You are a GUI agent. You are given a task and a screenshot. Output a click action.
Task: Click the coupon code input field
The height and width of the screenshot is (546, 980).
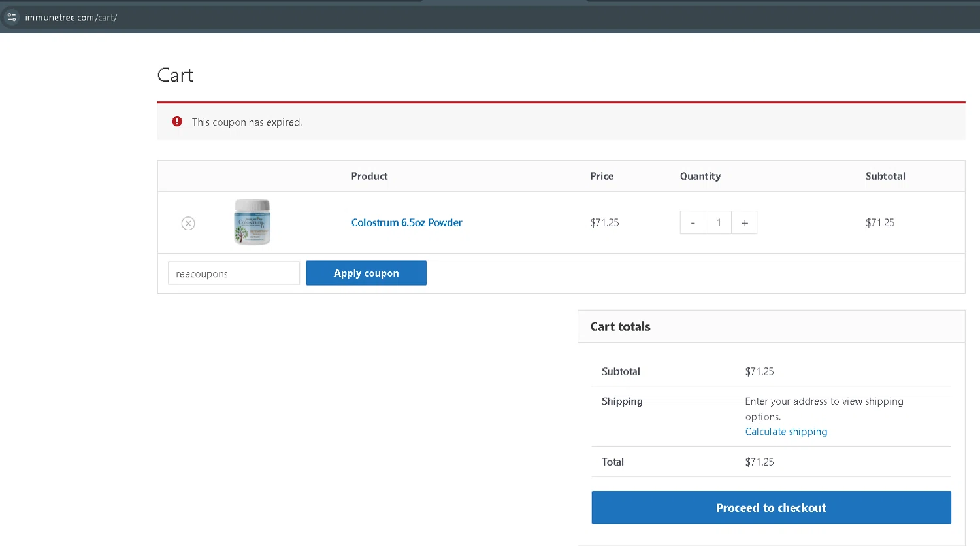(234, 273)
